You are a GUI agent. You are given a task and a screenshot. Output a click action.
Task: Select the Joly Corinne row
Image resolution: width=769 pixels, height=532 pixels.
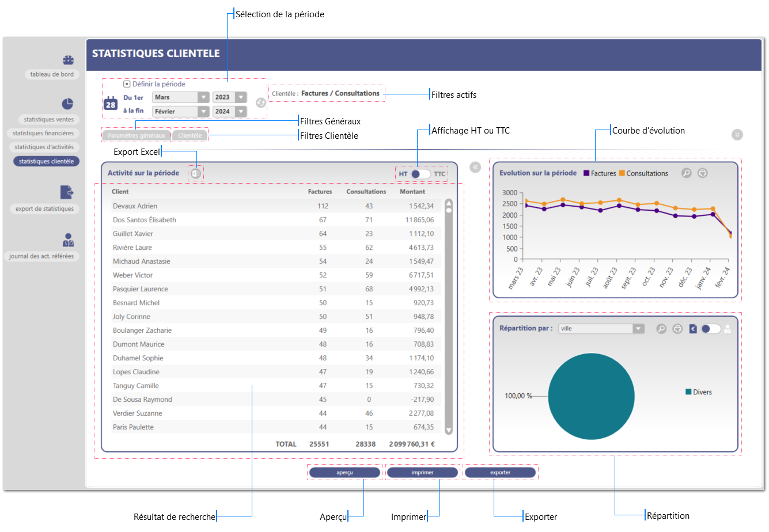click(276, 317)
